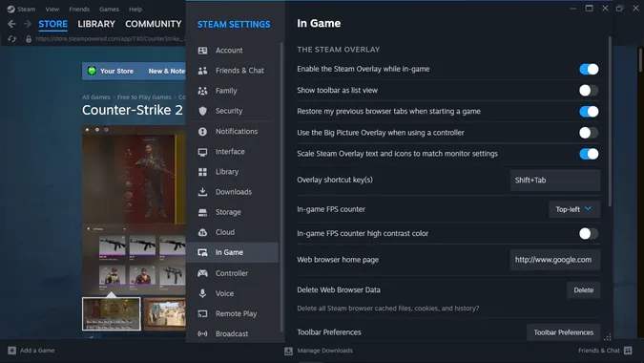
Task: Click the browser back arrow
Action: coord(11,24)
